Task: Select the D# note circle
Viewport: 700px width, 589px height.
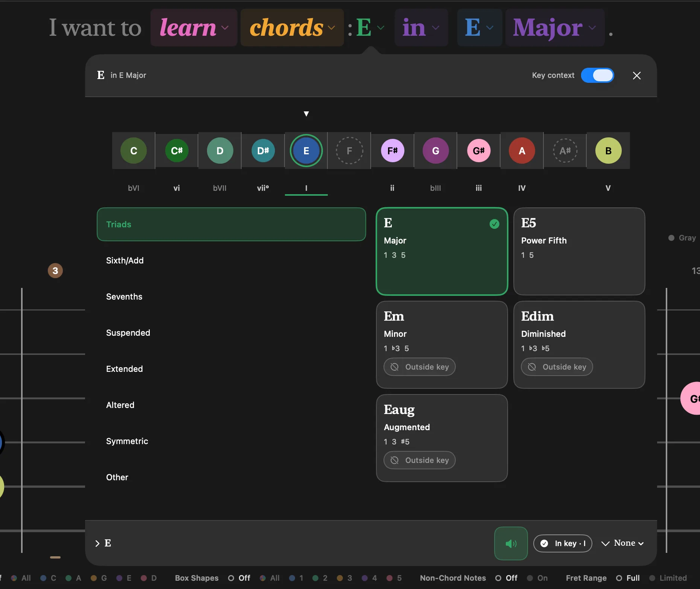Action: (263, 151)
